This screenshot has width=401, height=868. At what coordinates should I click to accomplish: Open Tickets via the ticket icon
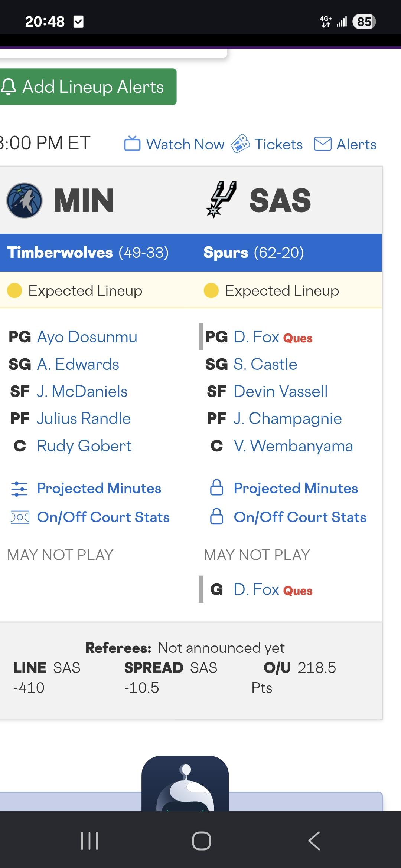(x=240, y=144)
